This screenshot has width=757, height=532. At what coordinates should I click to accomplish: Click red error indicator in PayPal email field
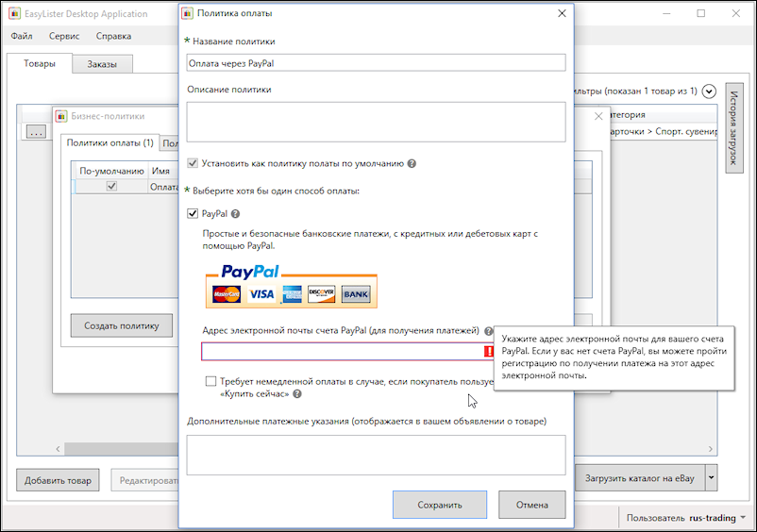point(489,351)
